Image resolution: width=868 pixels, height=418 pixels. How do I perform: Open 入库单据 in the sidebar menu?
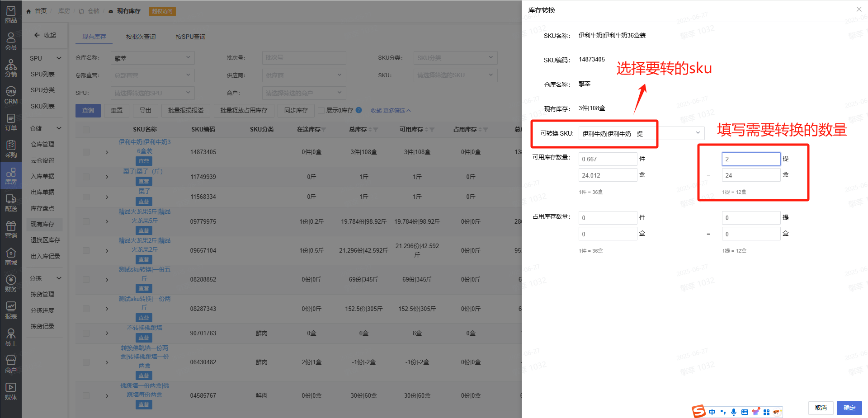(x=42, y=176)
